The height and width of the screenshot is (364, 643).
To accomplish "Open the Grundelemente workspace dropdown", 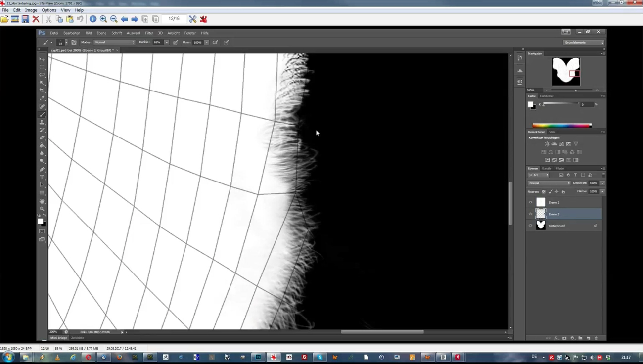I will coord(584,43).
